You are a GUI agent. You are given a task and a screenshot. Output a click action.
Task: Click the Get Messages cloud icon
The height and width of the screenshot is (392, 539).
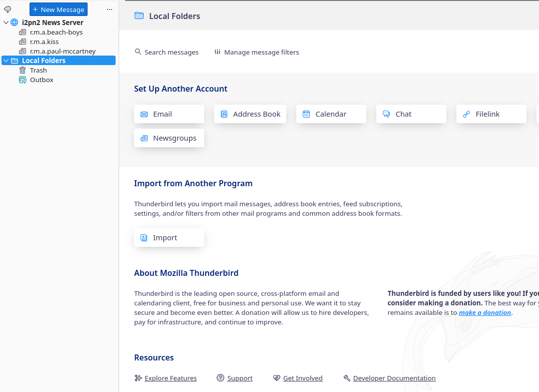[8, 10]
